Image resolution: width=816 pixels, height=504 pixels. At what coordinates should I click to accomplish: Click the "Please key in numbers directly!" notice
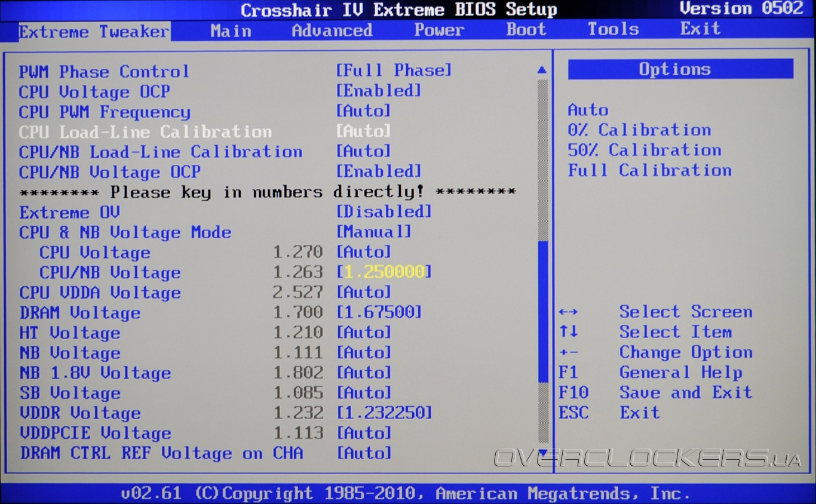click(267, 192)
